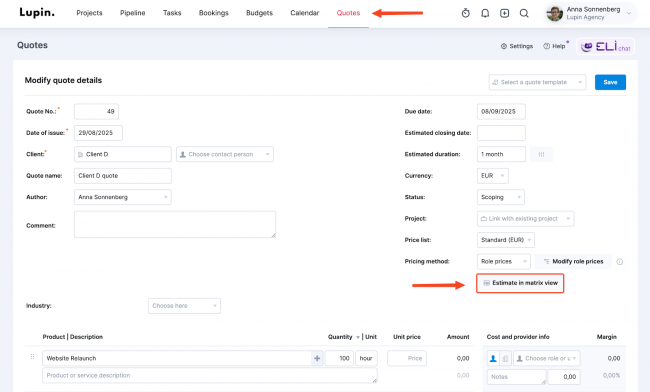Open Select a quote template dropdown

pos(537,82)
